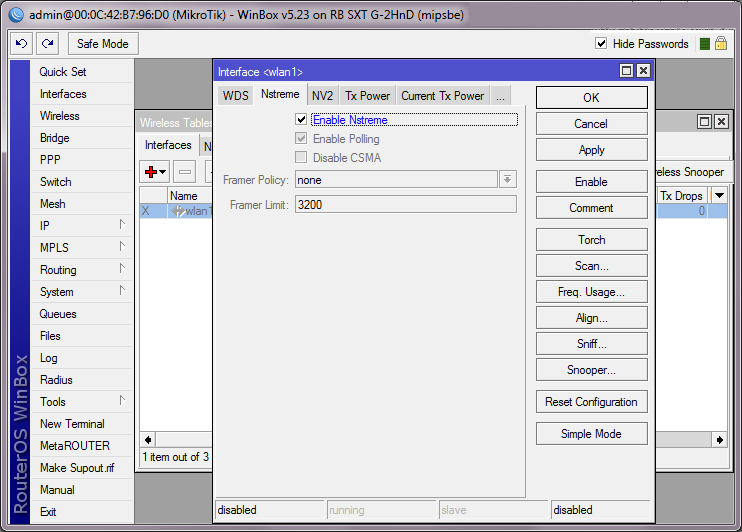This screenshot has width=742, height=532.
Task: Toggle Safe Mode button
Action: 103,44
